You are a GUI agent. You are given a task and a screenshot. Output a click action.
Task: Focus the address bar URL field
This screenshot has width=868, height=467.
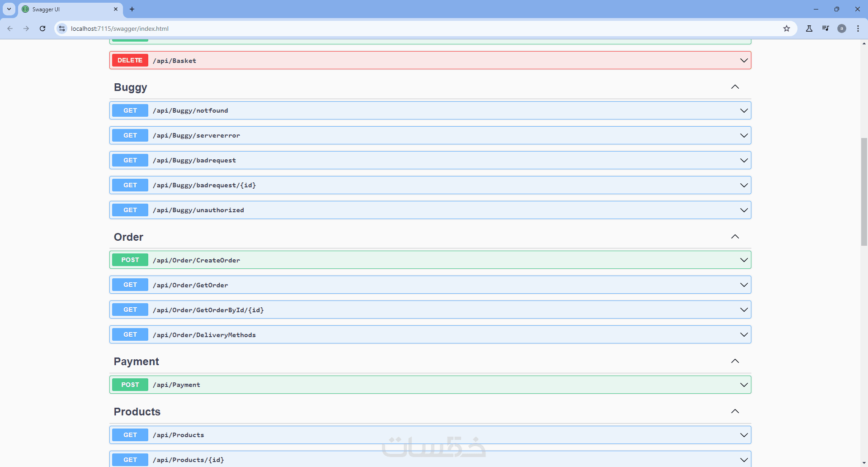(425, 29)
